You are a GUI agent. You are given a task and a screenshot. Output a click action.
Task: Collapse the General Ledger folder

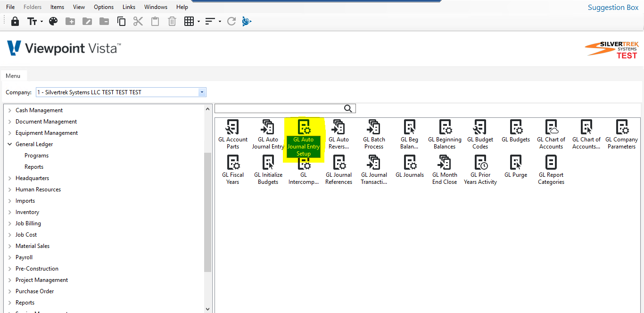coord(10,144)
